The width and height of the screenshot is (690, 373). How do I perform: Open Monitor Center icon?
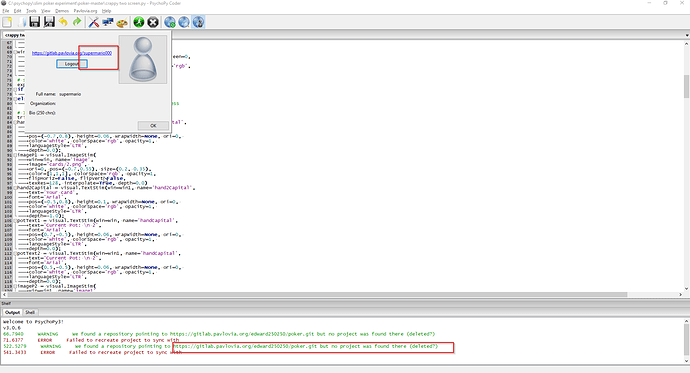pos(108,22)
